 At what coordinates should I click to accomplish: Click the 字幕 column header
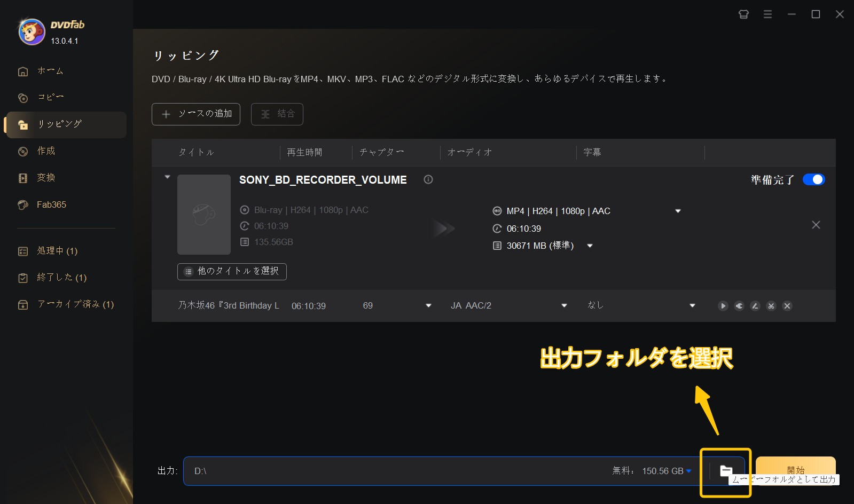592,153
